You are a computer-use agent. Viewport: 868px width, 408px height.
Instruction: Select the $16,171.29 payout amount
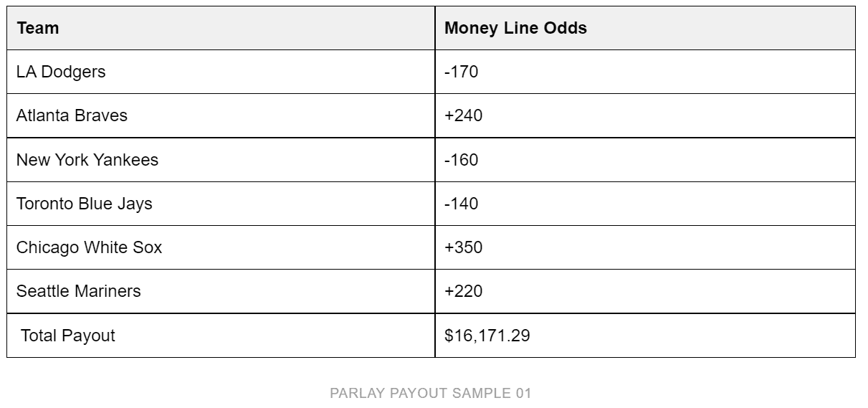coord(487,335)
